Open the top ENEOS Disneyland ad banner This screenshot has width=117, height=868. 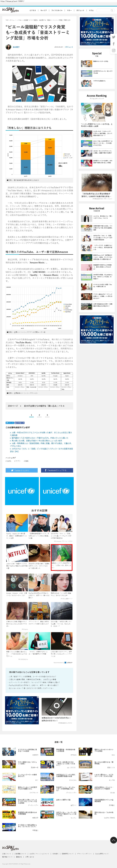pos(97,31)
